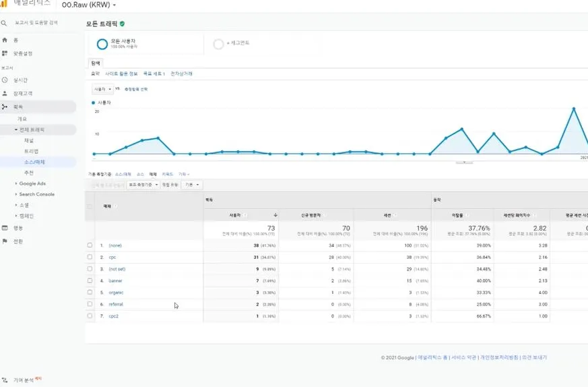Open the 사용자 metric dropdown above chart
The width and height of the screenshot is (588, 387).
click(x=102, y=90)
